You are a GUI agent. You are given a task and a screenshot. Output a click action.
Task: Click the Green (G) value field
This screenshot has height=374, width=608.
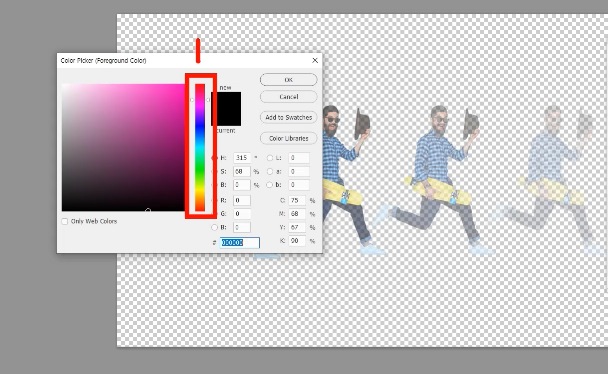click(x=242, y=214)
